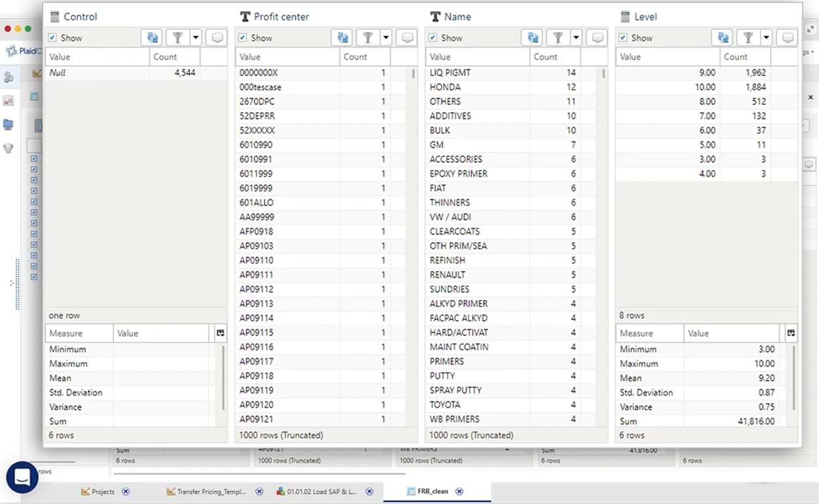The height and width of the screenshot is (504, 819).
Task: Expand filter dropdown arrow for Name
Action: pos(576,38)
